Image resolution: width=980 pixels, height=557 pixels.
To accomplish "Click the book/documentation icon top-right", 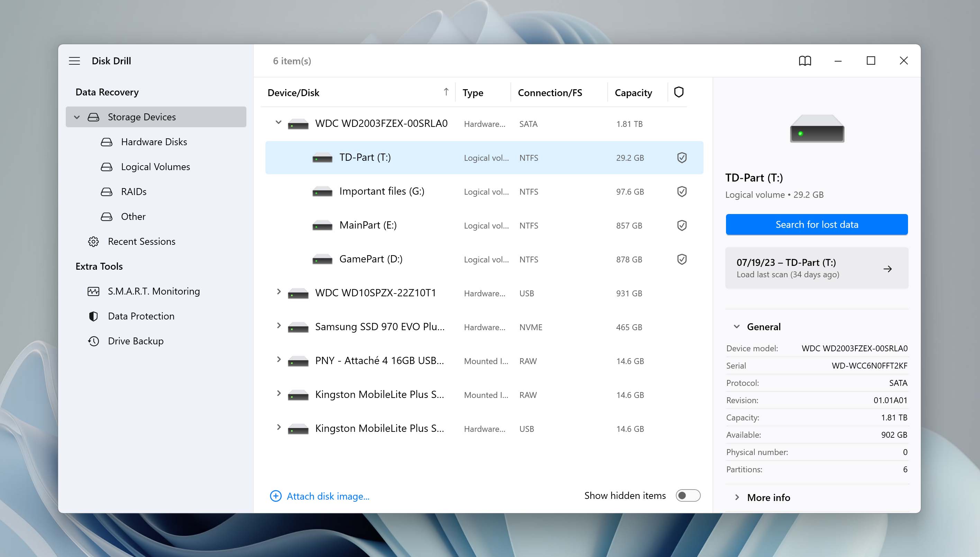I will [805, 61].
